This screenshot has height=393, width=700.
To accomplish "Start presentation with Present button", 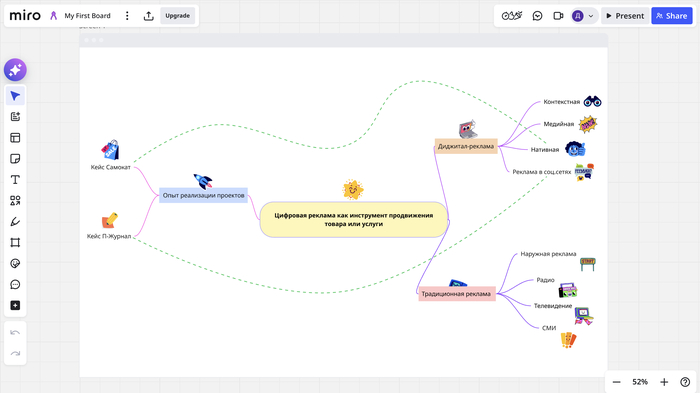I will 625,16.
